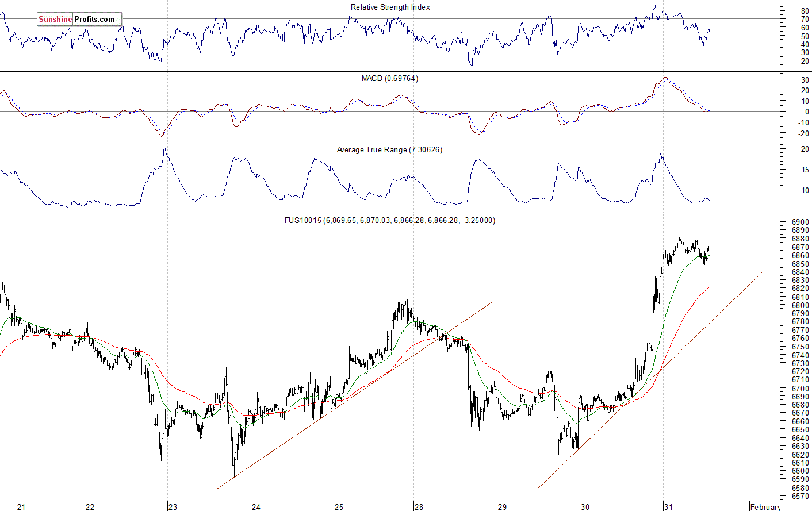Click the 6850 price axis value
812x511 pixels.
(x=800, y=263)
